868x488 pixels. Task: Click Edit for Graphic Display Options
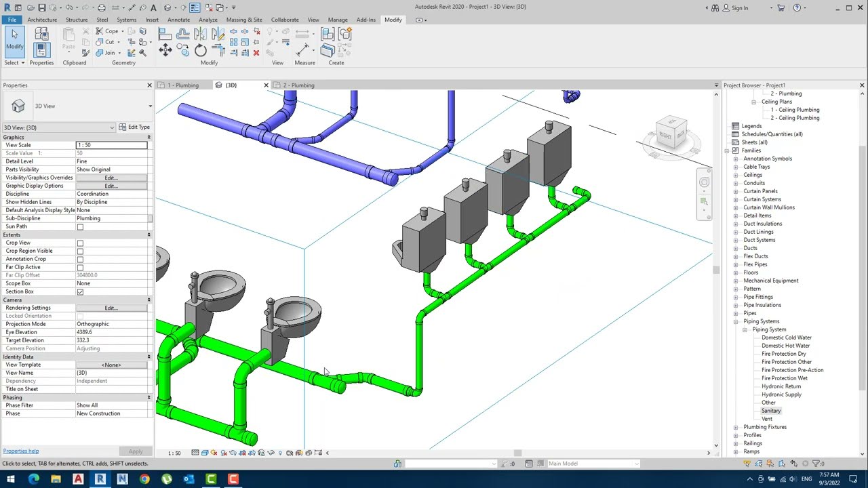coord(111,186)
